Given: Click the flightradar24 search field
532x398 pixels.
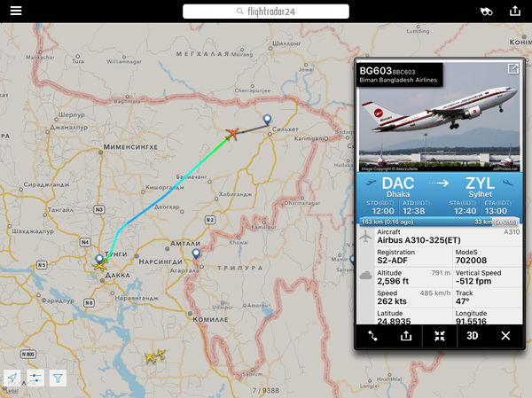Looking at the screenshot, I should click(x=266, y=12).
